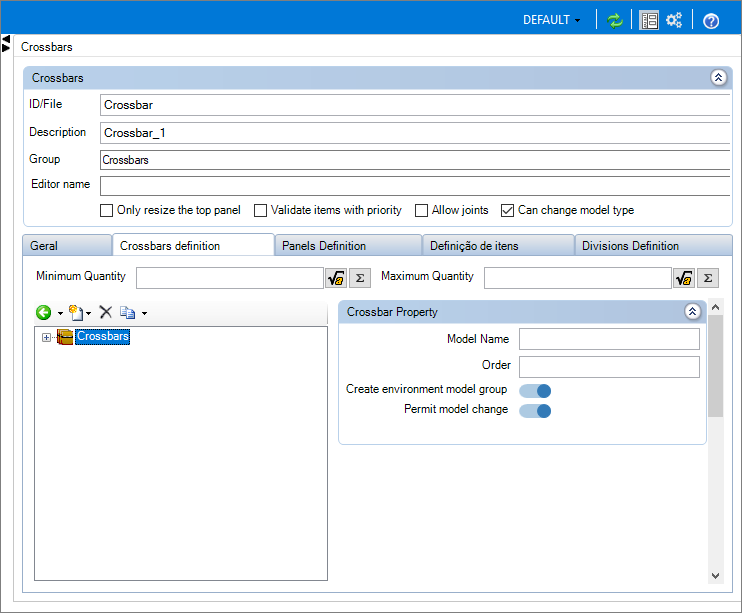The height and width of the screenshot is (613, 742).
Task: Click the new item icon in tree toolbar
Action: point(76,312)
